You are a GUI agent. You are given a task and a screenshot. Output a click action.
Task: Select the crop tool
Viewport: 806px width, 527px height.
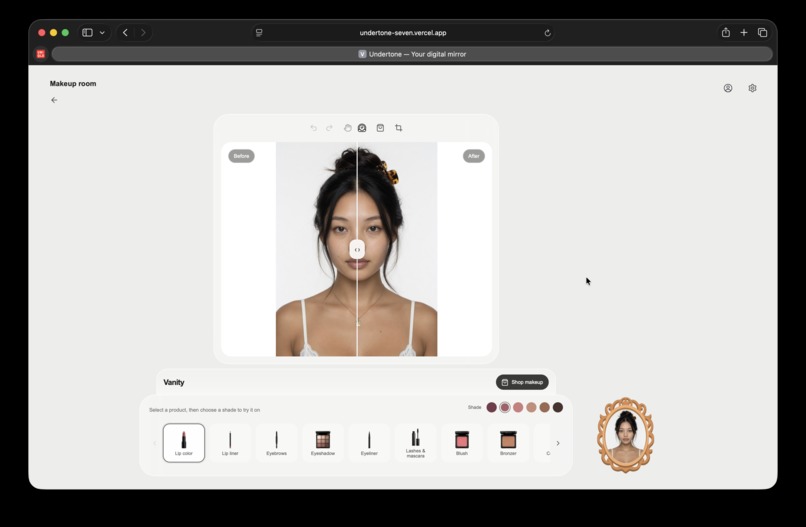coord(399,128)
